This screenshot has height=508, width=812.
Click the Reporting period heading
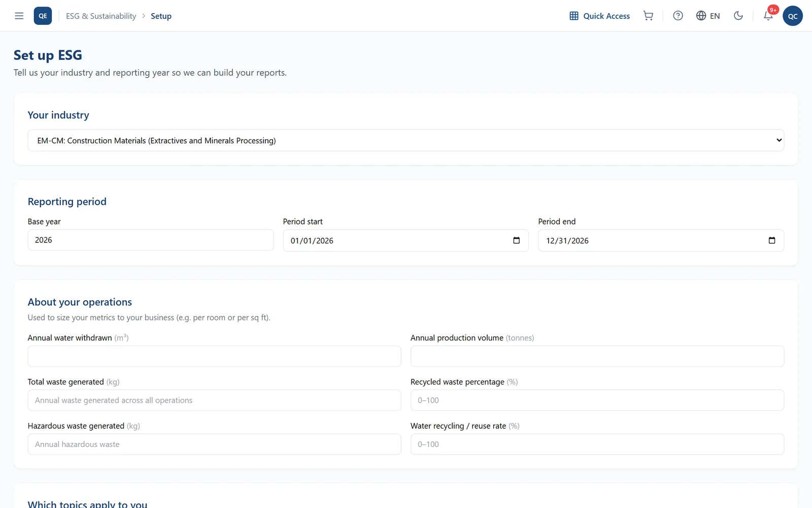click(67, 202)
